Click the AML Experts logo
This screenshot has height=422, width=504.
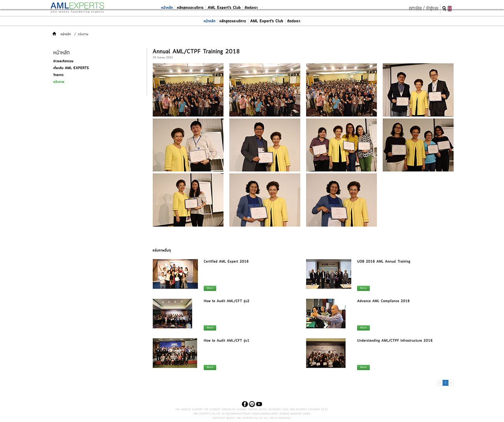(77, 7)
